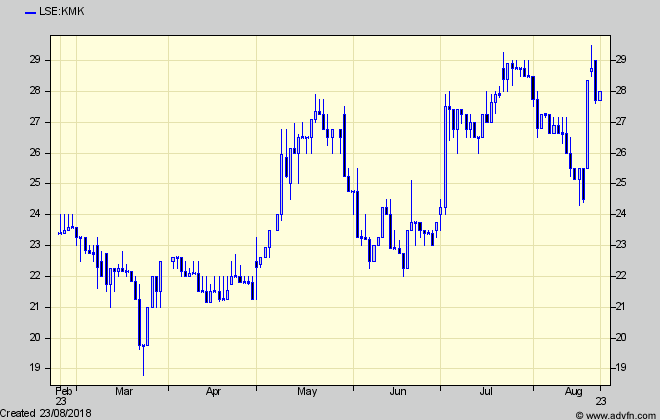The image size is (660, 420).
Task: Click the right axis value 26
Action: tap(620, 152)
